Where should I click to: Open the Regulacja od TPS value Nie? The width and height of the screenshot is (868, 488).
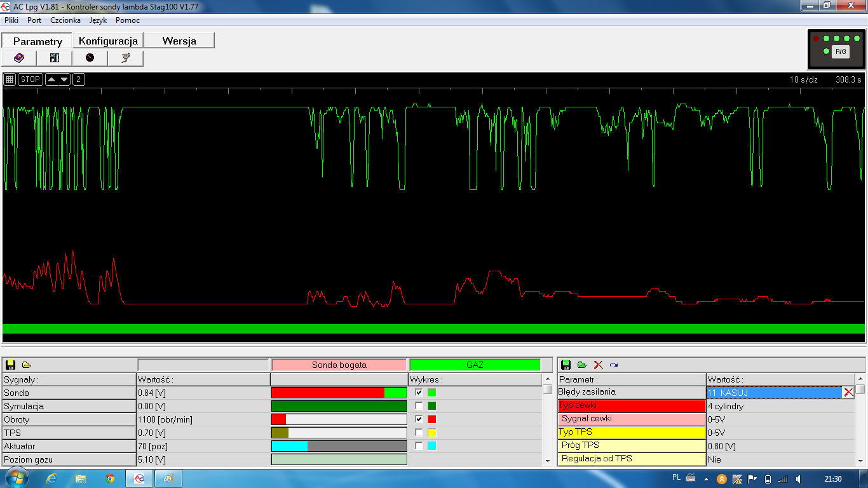(x=780, y=459)
